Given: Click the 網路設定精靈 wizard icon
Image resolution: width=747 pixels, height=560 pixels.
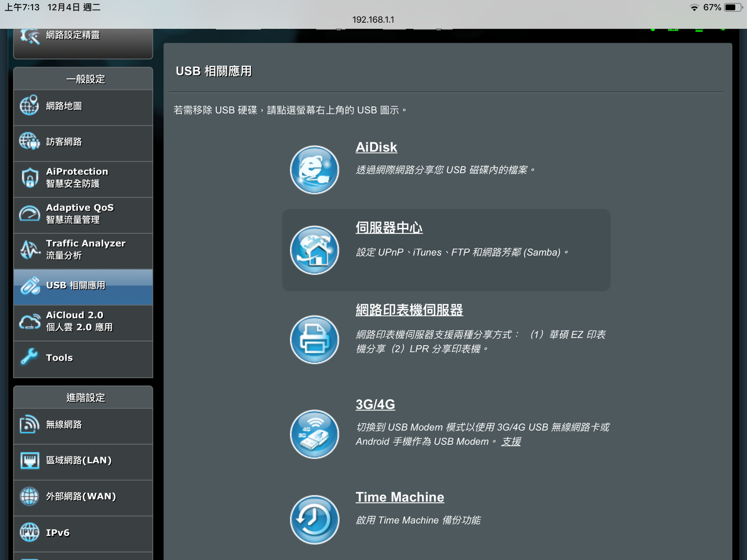Looking at the screenshot, I should click(x=29, y=36).
